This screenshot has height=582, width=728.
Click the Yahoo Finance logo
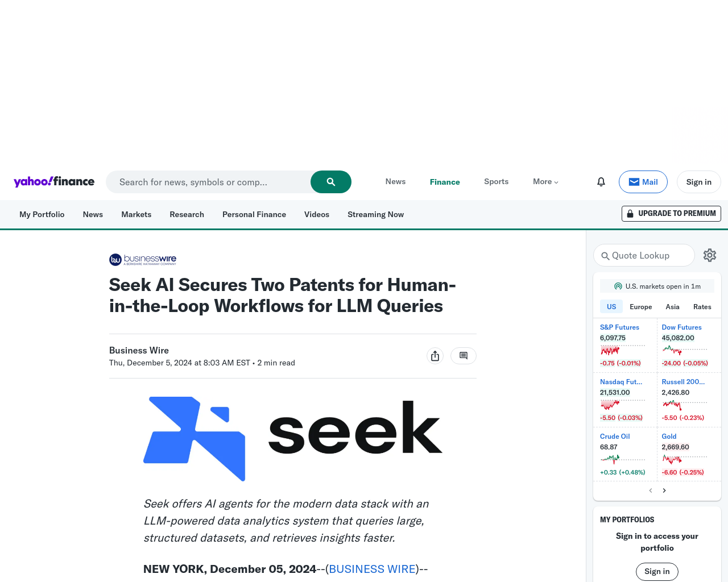tap(54, 182)
